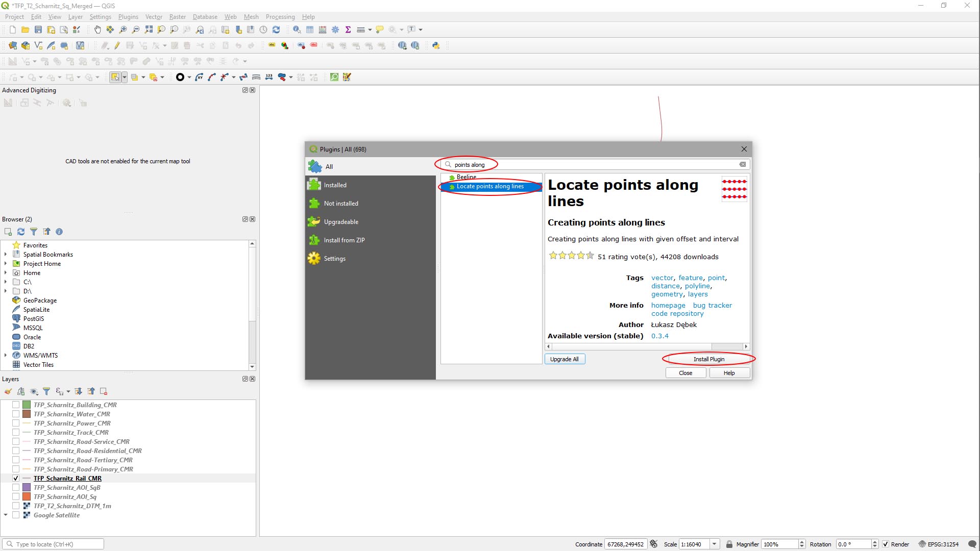
Task: Enable the TFP_Scharnitz_Building_CMR layer checkbox
Action: point(16,405)
